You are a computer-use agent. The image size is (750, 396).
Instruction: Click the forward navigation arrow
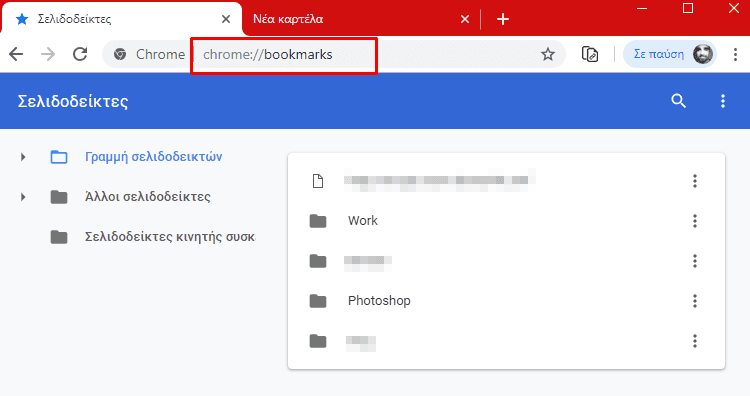tap(48, 54)
